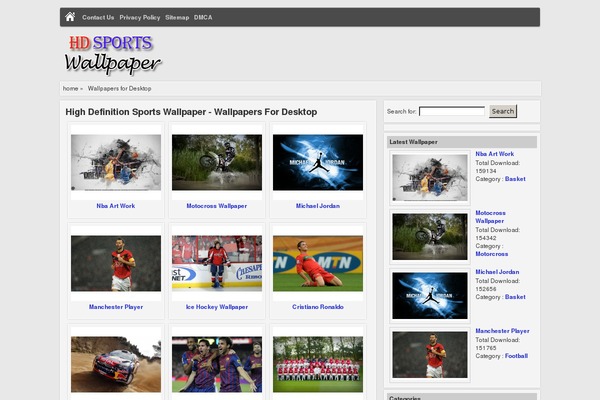Click the Search button

click(503, 111)
